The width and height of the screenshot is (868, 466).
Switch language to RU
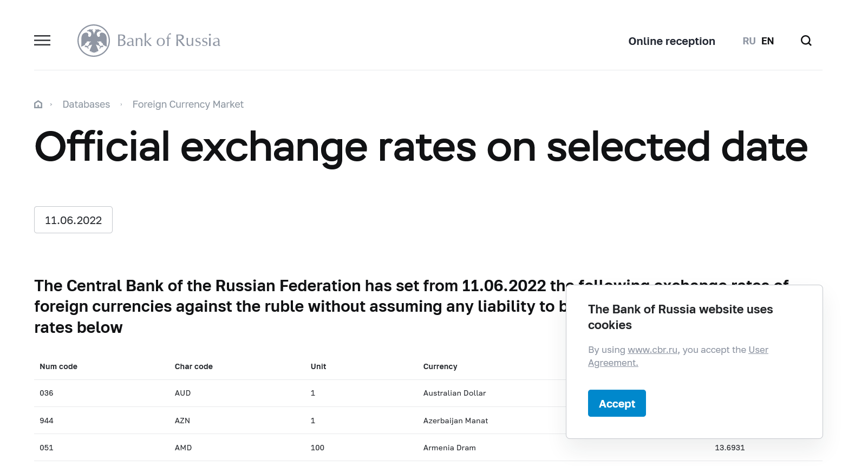[749, 41]
